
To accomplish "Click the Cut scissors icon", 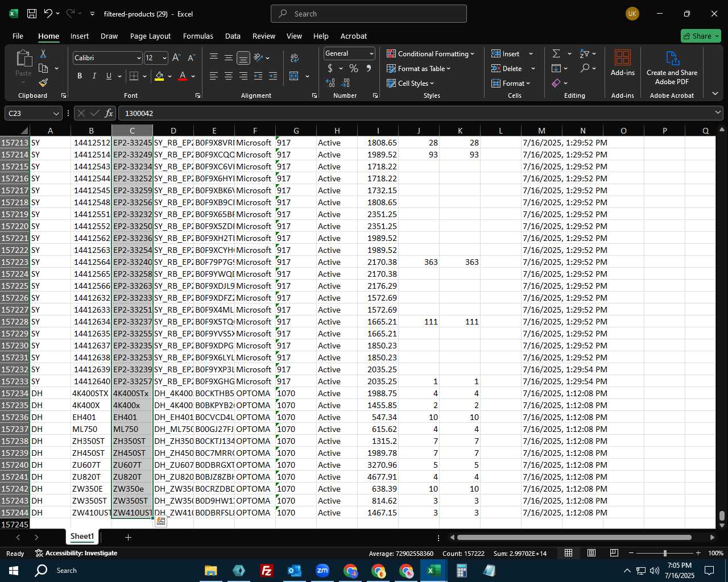I will click(x=43, y=54).
